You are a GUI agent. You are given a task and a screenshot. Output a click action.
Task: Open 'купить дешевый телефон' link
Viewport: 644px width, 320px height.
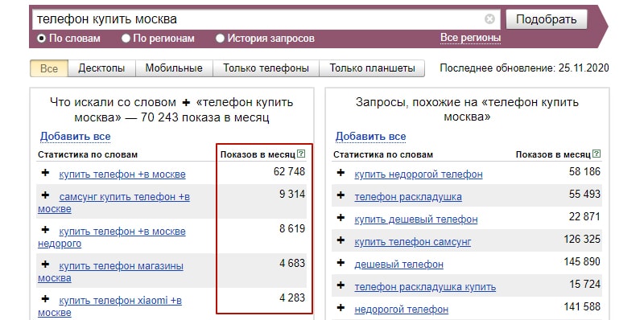click(416, 219)
